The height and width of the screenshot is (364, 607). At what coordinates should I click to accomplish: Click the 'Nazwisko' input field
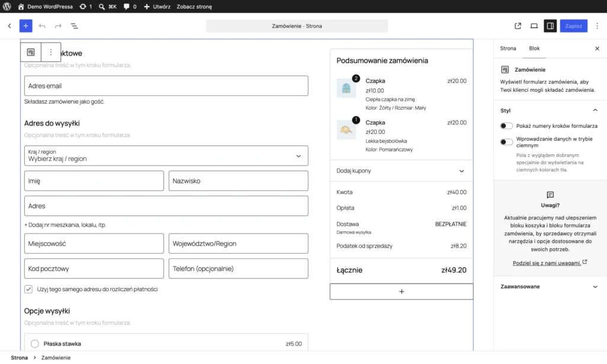click(238, 181)
